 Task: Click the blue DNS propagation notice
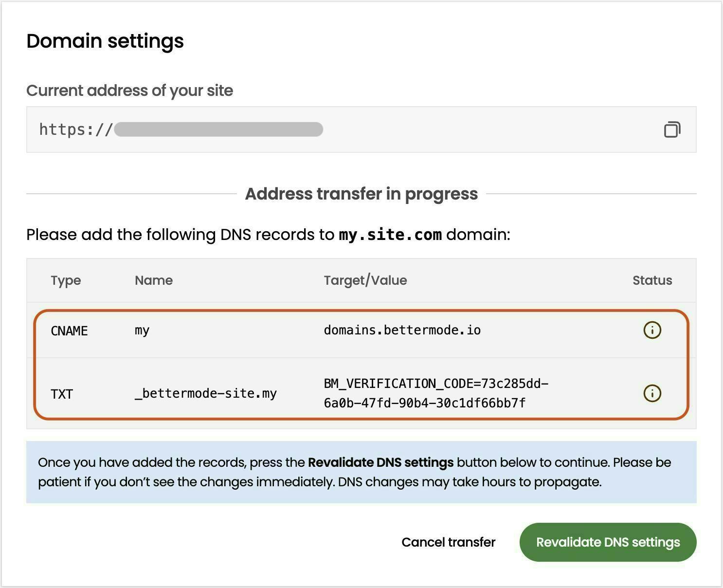coord(361,472)
